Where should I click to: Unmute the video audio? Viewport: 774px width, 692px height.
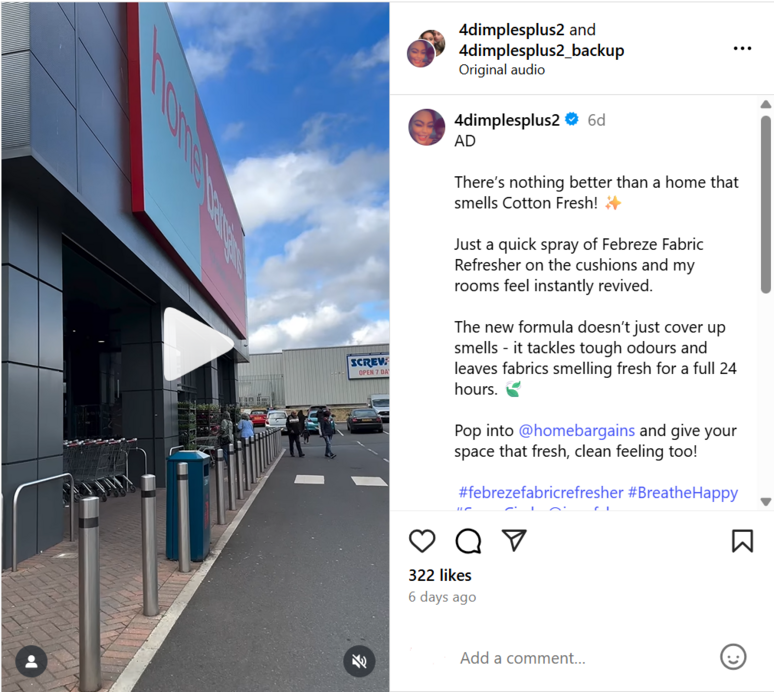click(359, 661)
